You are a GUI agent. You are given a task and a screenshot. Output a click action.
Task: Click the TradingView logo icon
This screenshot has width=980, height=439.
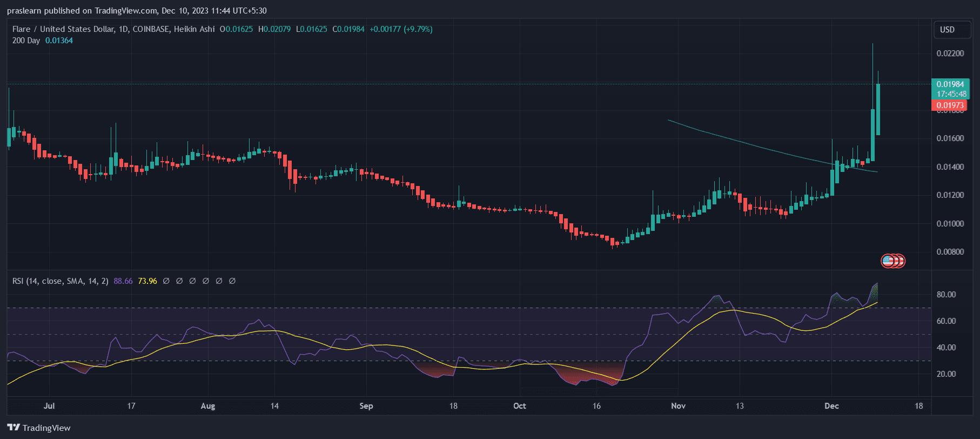tap(14, 428)
